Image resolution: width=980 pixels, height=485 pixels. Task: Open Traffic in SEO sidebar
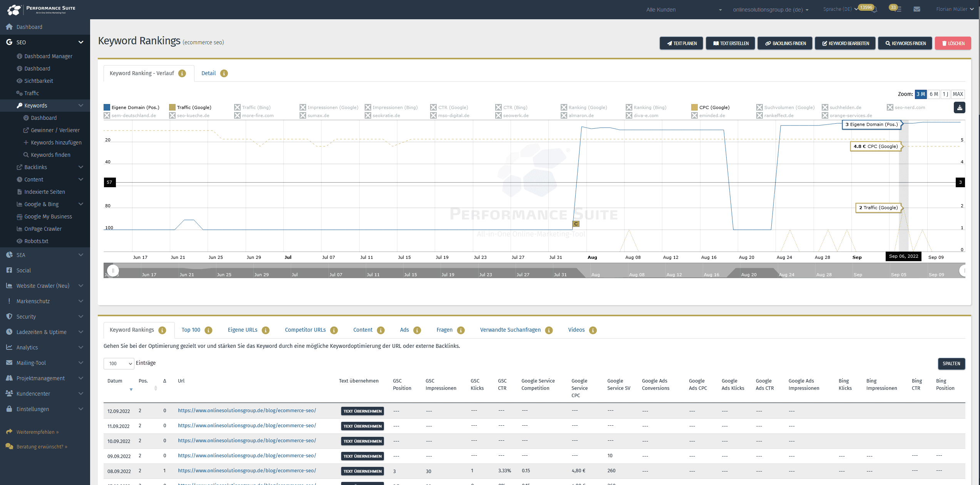point(32,93)
